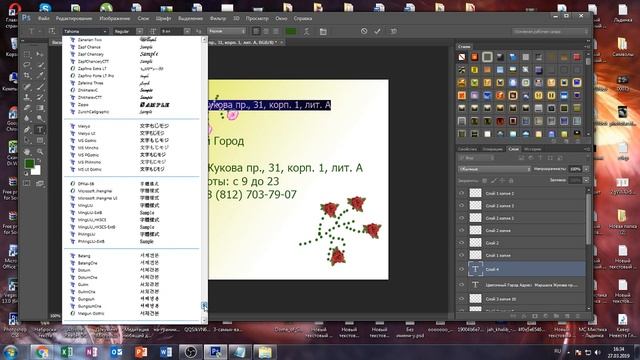
Task: Open the workspace switcher dropdown
Action: (550, 31)
